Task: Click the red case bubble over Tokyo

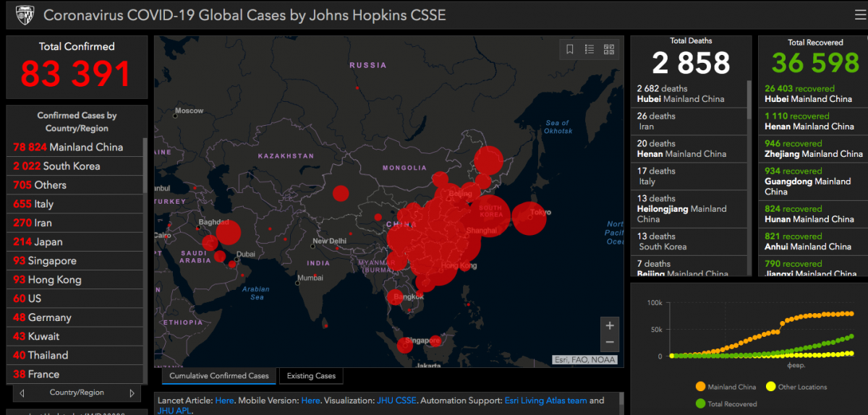Action: click(x=529, y=218)
